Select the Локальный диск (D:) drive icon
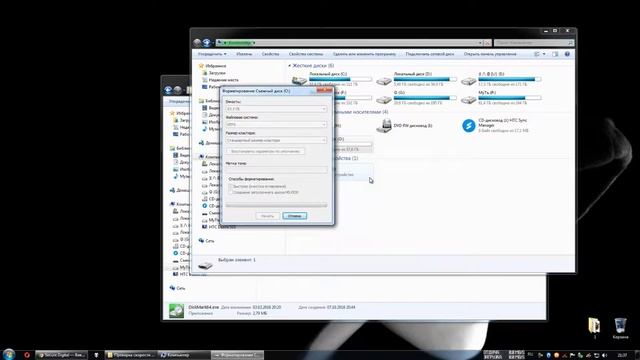This screenshot has width=640, height=360. 384,80
